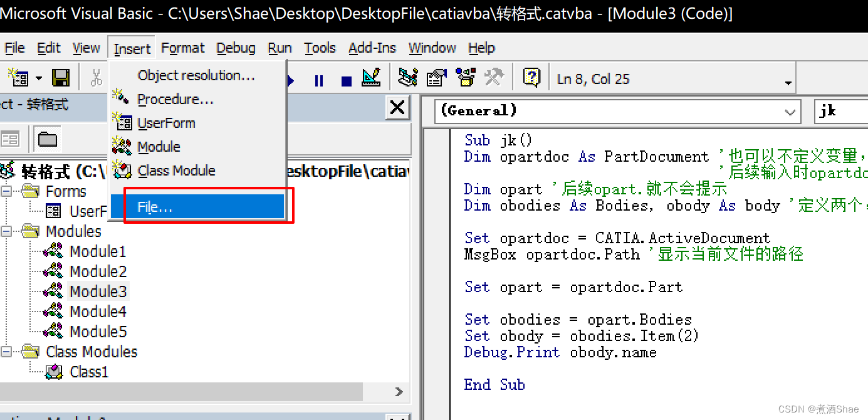This screenshot has height=420, width=868.
Task: Click the Insert UserForm toolbar icon
Action: 19,78
